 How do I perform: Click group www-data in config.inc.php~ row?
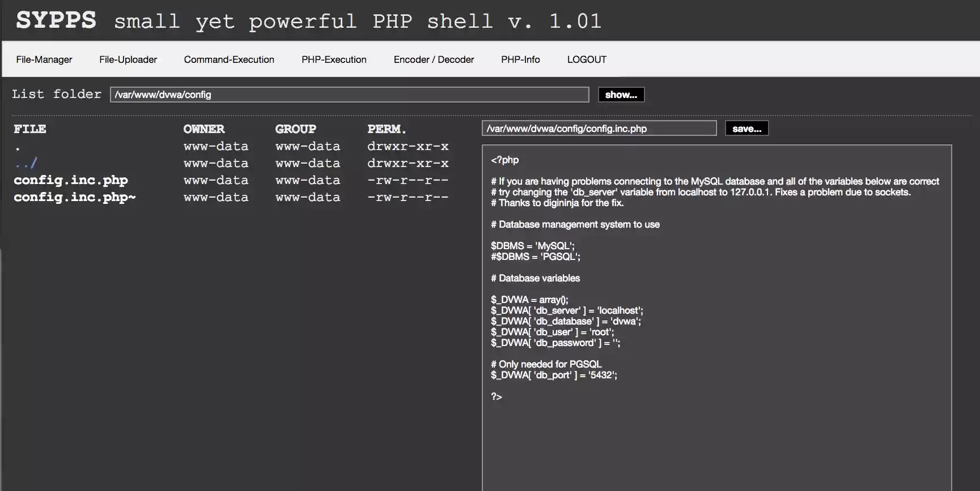pyautogui.click(x=308, y=197)
